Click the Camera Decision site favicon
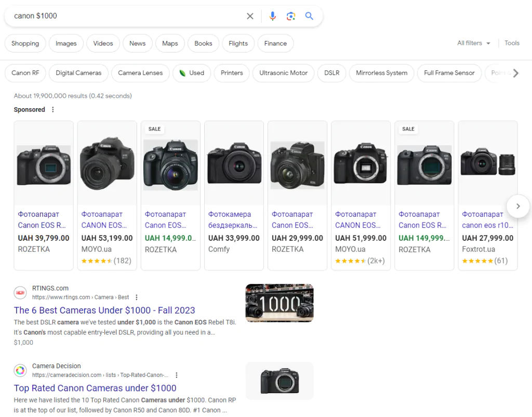 20,371
